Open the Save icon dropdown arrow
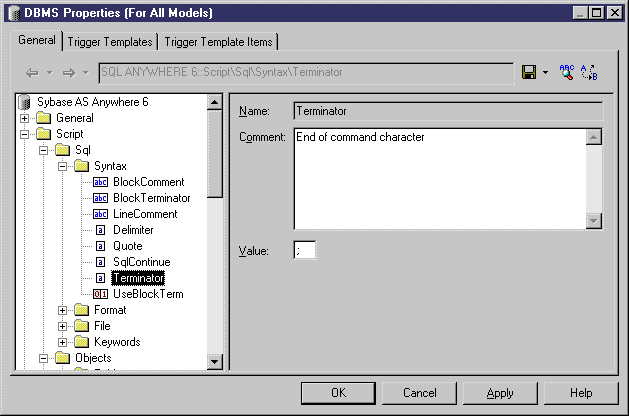 point(545,73)
